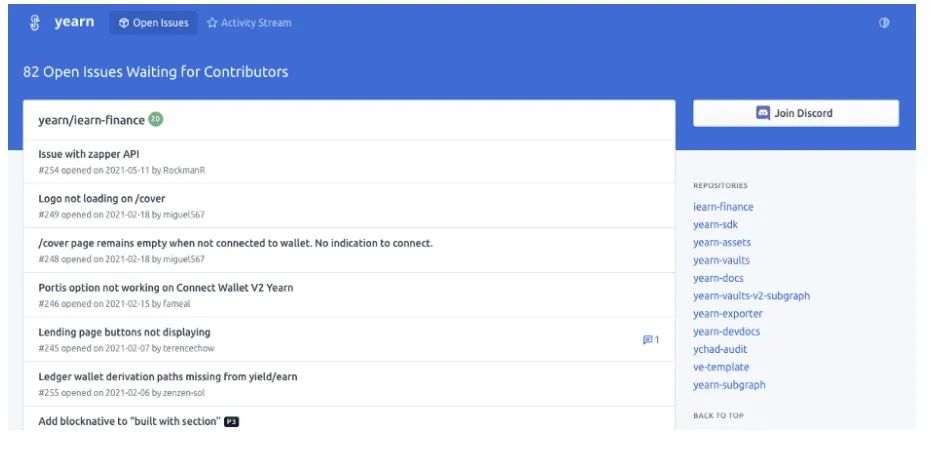Viewport: 930px width, 450px height.
Task: Go to the ychad-audit repository
Action: (x=720, y=349)
